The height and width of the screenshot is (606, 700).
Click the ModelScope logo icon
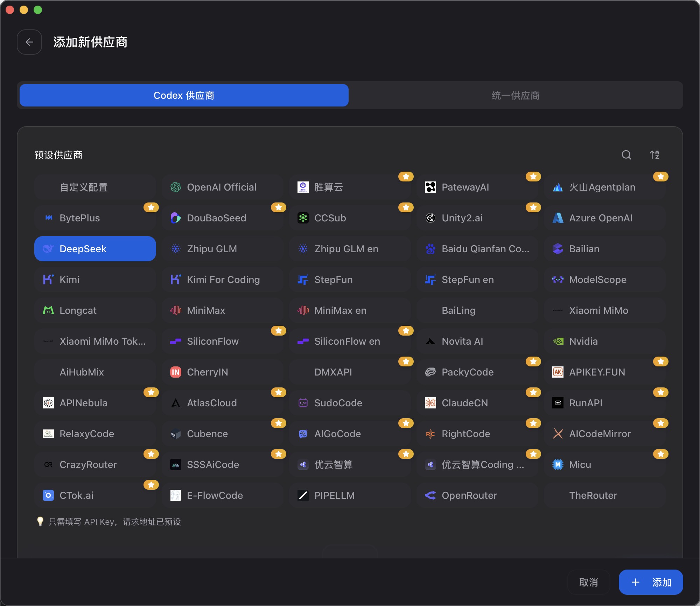[558, 280]
